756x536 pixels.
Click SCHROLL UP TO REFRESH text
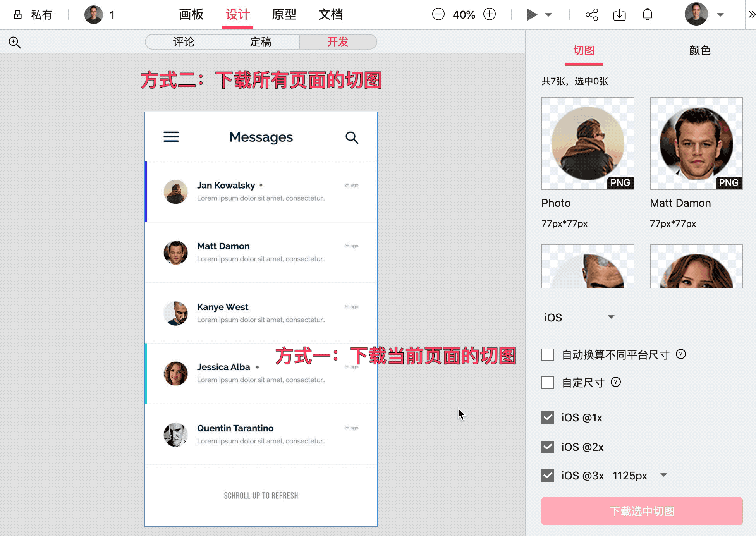pyautogui.click(x=261, y=496)
